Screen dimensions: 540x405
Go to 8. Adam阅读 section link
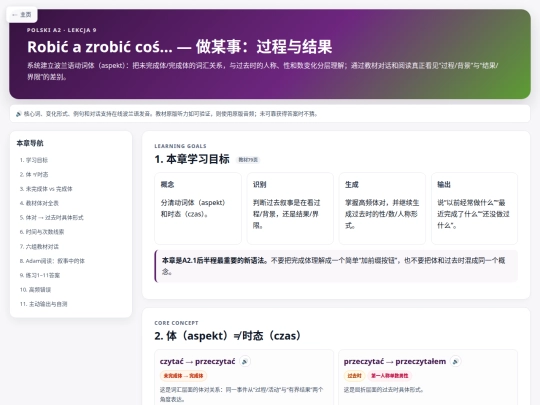pos(52,261)
